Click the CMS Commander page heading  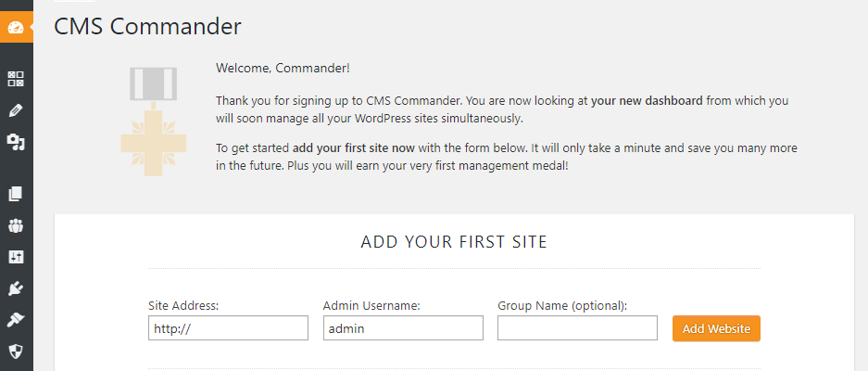(147, 27)
